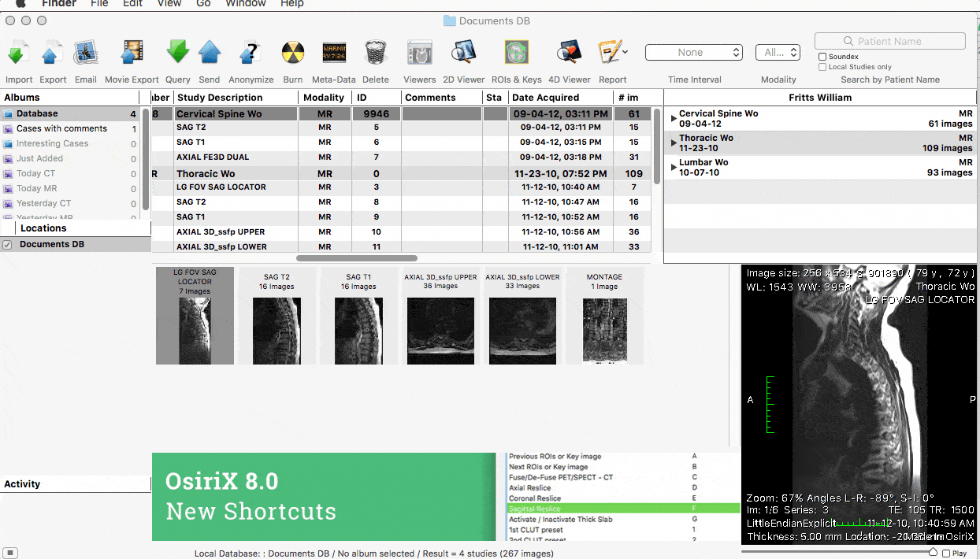Select the Thoracic Wo study row

click(401, 173)
